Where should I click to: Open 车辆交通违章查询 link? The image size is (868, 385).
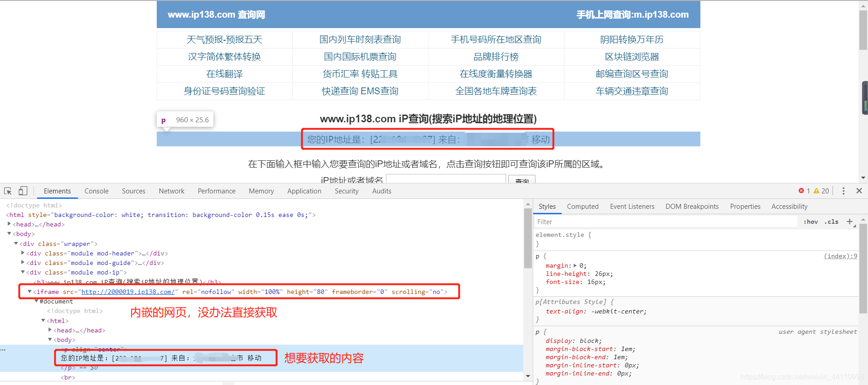coord(632,91)
